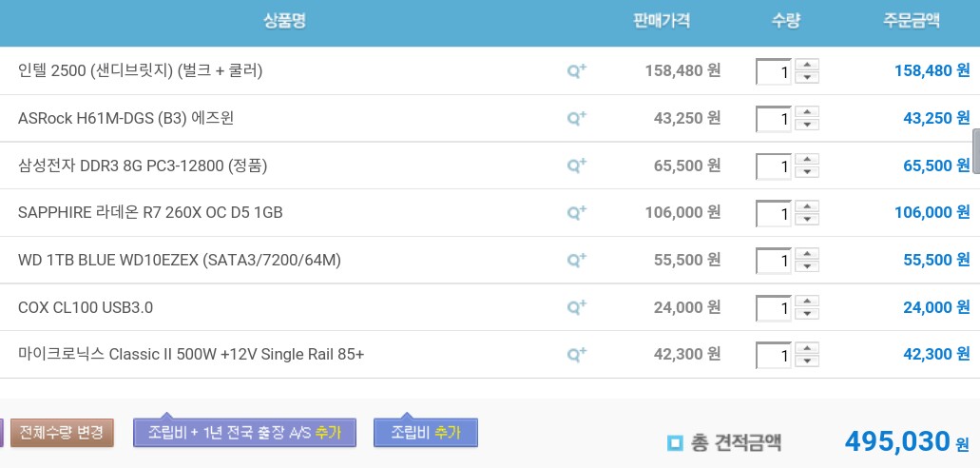
Task: Click magnifier icon for WD 1TB BLUE
Action: (576, 260)
